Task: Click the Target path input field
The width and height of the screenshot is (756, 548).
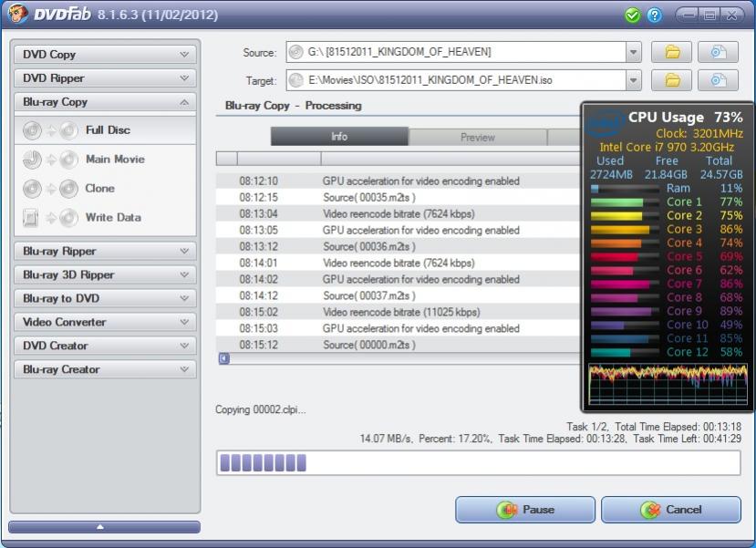Action: [x=456, y=80]
